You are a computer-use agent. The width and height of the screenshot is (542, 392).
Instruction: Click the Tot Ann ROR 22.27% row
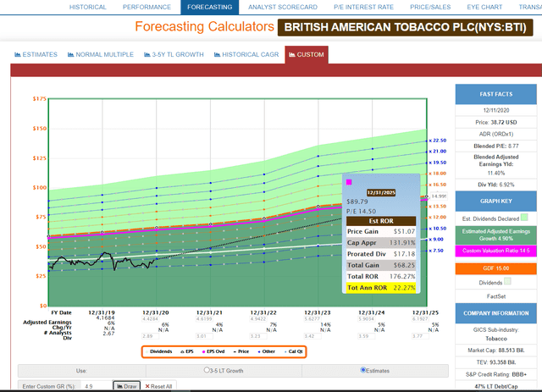pyautogui.click(x=381, y=288)
